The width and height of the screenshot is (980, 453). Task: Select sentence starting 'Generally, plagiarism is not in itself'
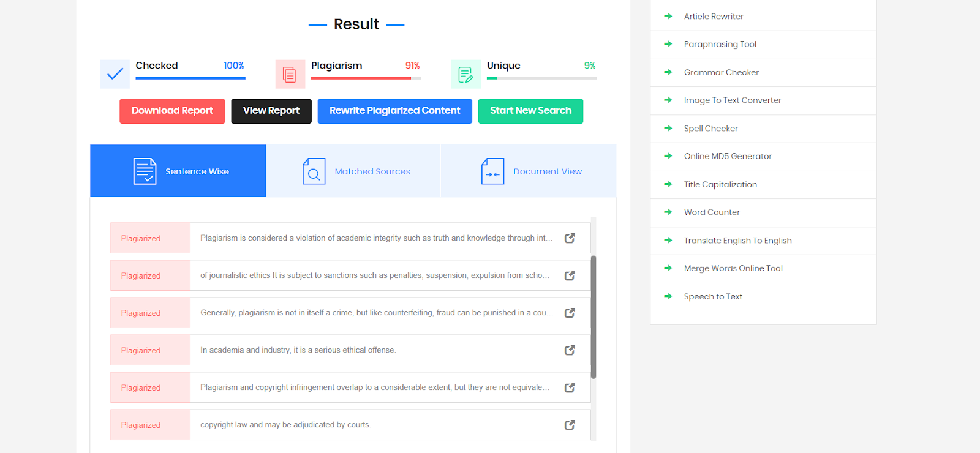(377, 313)
